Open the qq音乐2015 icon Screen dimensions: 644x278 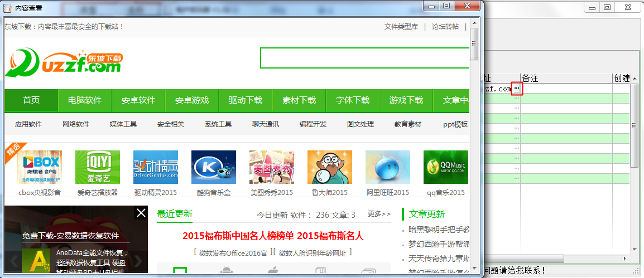tap(446, 167)
